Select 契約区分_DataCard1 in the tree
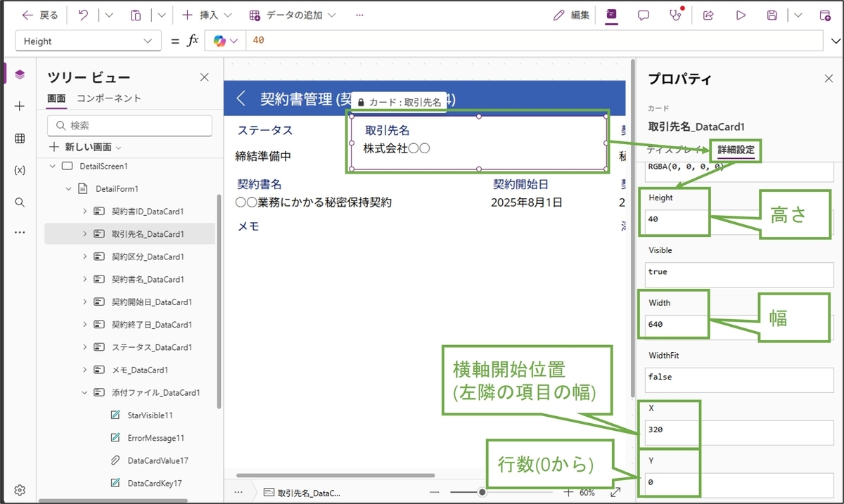Image resolution: width=844 pixels, height=504 pixels. pos(148,257)
